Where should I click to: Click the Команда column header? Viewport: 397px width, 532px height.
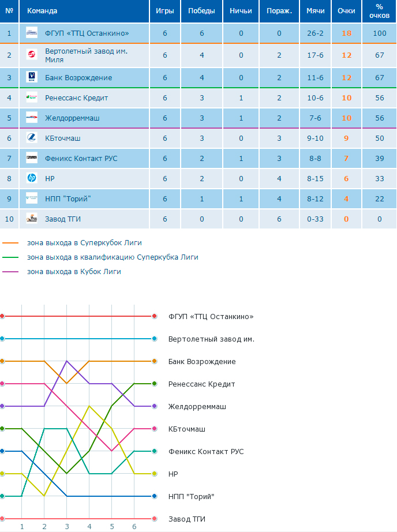42,11
